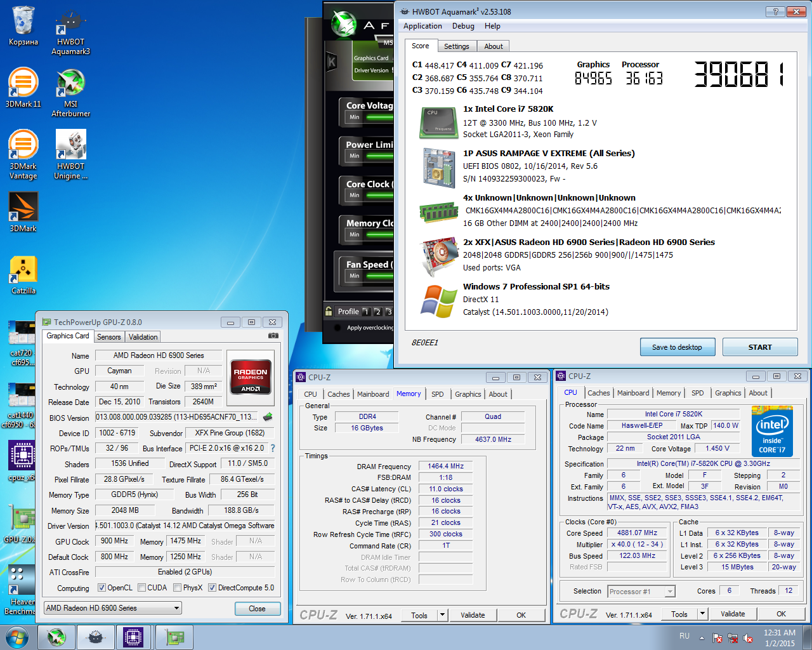Open HWBOT Aquamark3 desktop shortcut
812x650 pixels.
70,32
